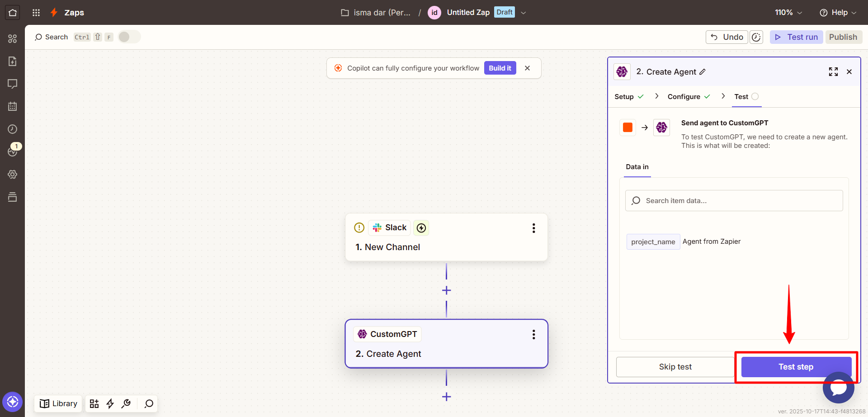Open the Zap details file icon

(x=13, y=61)
